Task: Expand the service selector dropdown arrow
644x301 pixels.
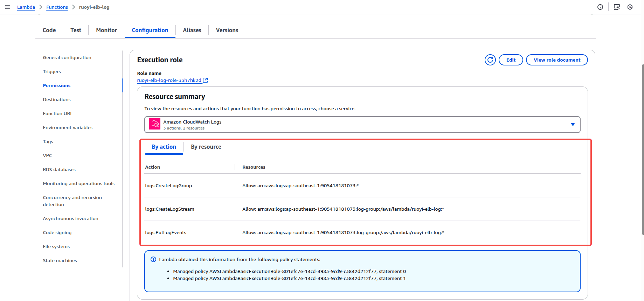Action: click(573, 125)
